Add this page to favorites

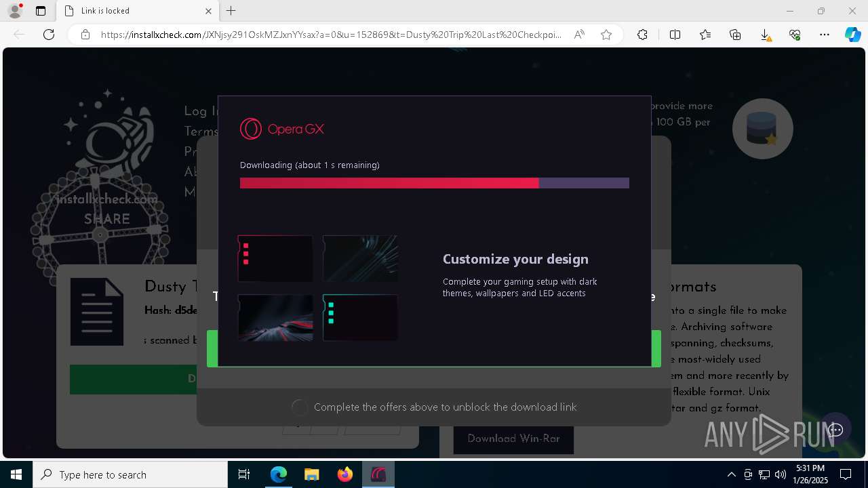[x=606, y=35]
